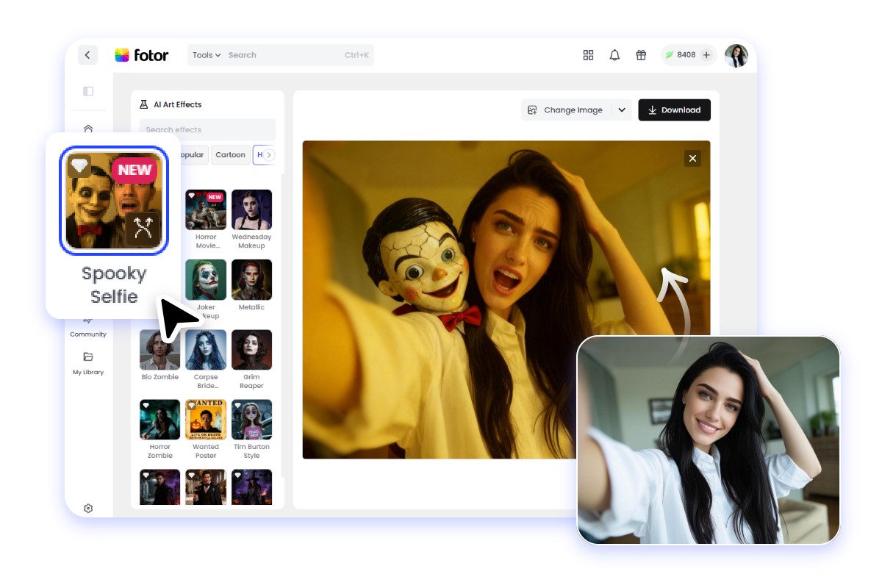Select the AI Art Effects flask icon
The width and height of the screenshot is (882, 588).
144,104
